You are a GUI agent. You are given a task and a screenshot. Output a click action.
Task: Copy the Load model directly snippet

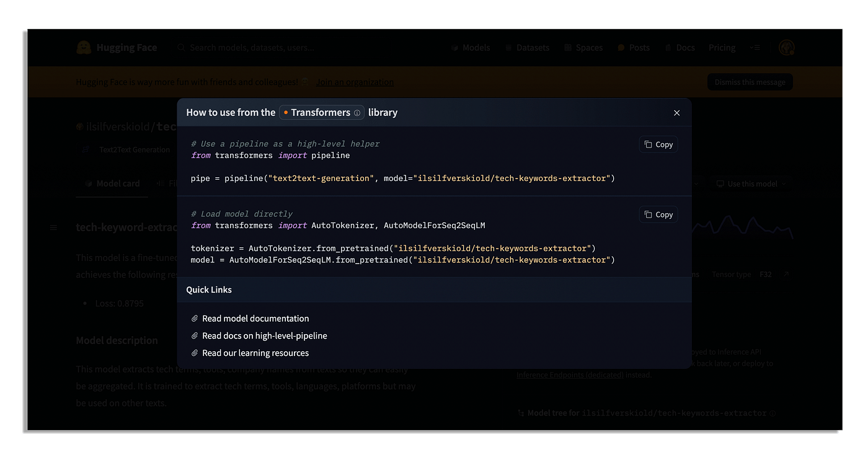(x=658, y=215)
